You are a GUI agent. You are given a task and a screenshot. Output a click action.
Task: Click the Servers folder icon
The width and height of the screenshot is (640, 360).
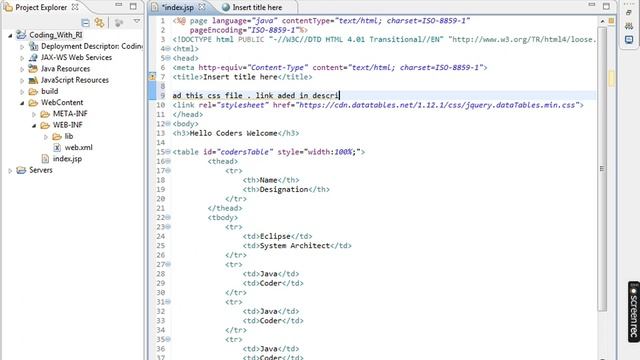tap(21, 170)
